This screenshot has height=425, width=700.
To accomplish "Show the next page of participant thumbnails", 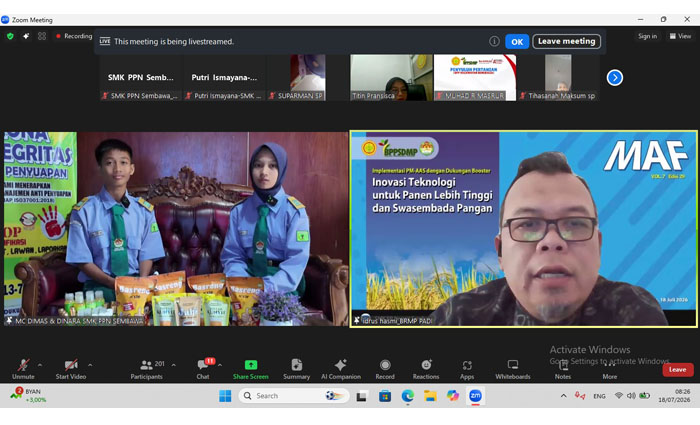I will [x=615, y=78].
